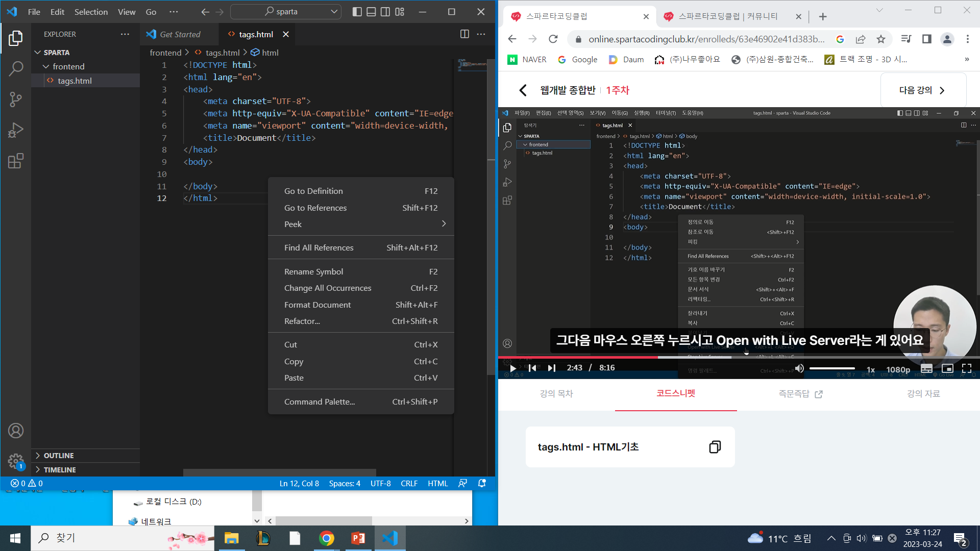Open 질문즉답 external link tab
Viewport: 980px width, 551px height.
click(800, 394)
